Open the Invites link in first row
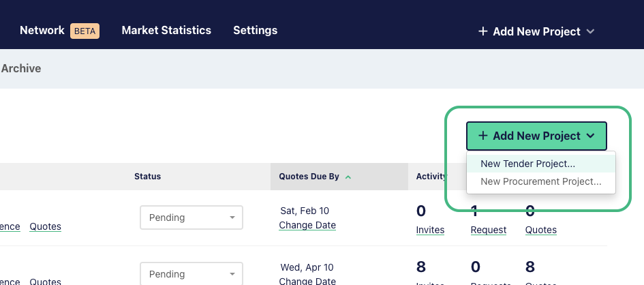Image resolution: width=644 pixels, height=285 pixels. click(x=430, y=230)
